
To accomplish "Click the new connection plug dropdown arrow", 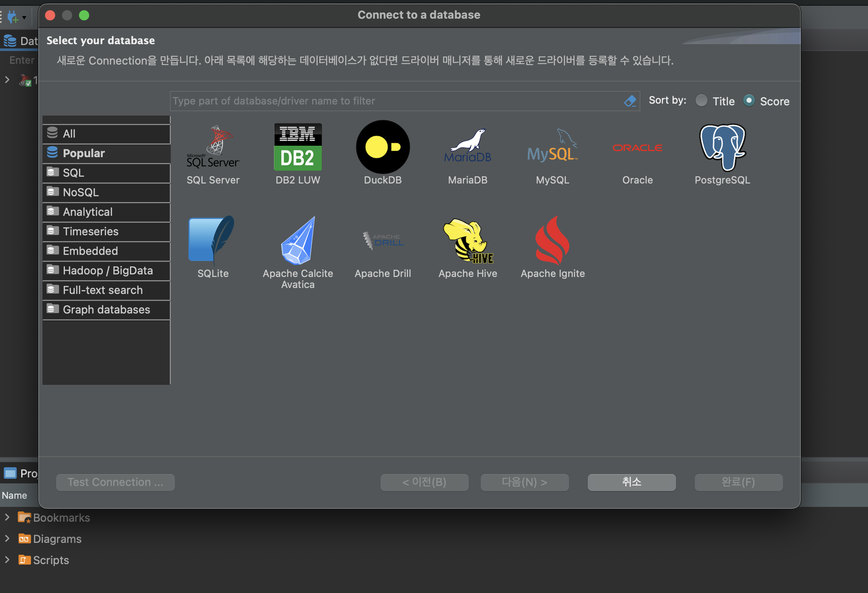I will [x=24, y=17].
